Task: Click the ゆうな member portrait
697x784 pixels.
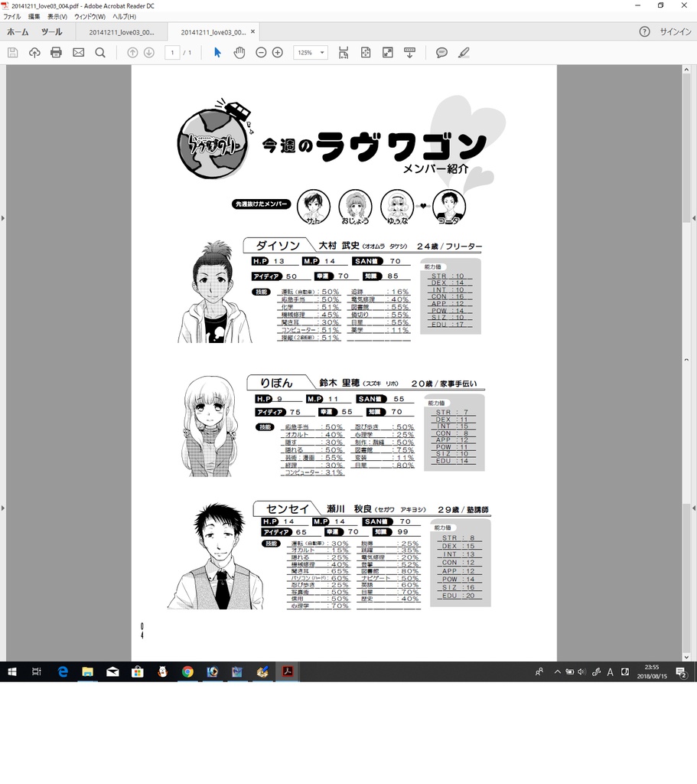Action: [x=397, y=207]
